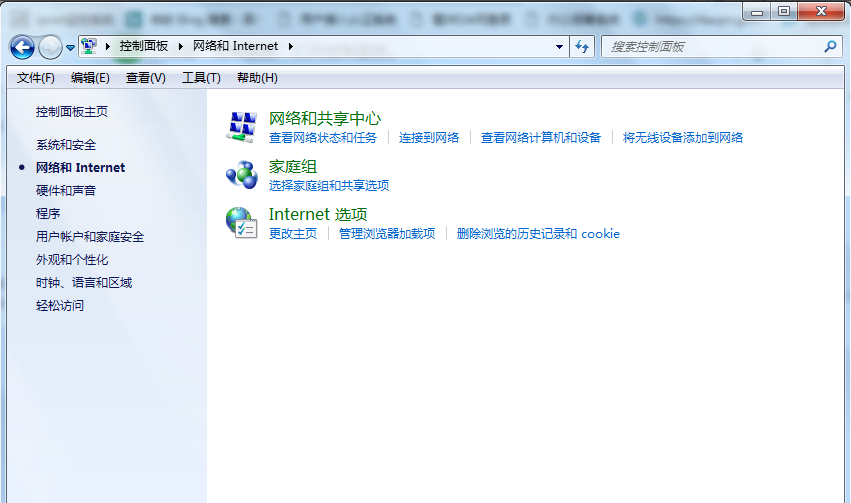The height and width of the screenshot is (503, 851).
Task: Click the search magnifier icon
Action: point(829,47)
